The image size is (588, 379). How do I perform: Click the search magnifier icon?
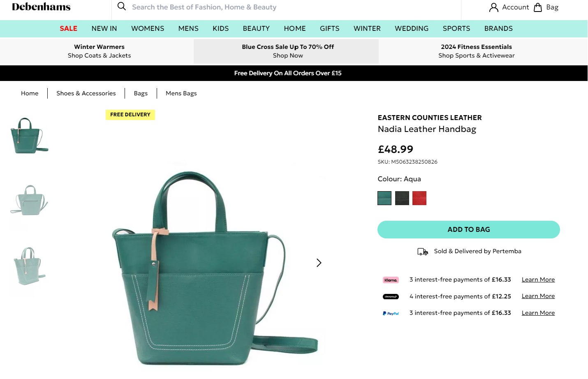pos(122,7)
